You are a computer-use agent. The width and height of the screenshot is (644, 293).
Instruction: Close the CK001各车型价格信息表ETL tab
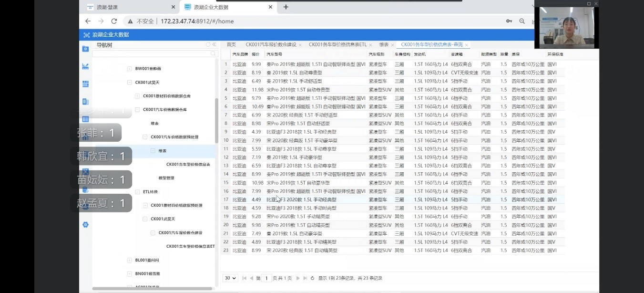(371, 45)
